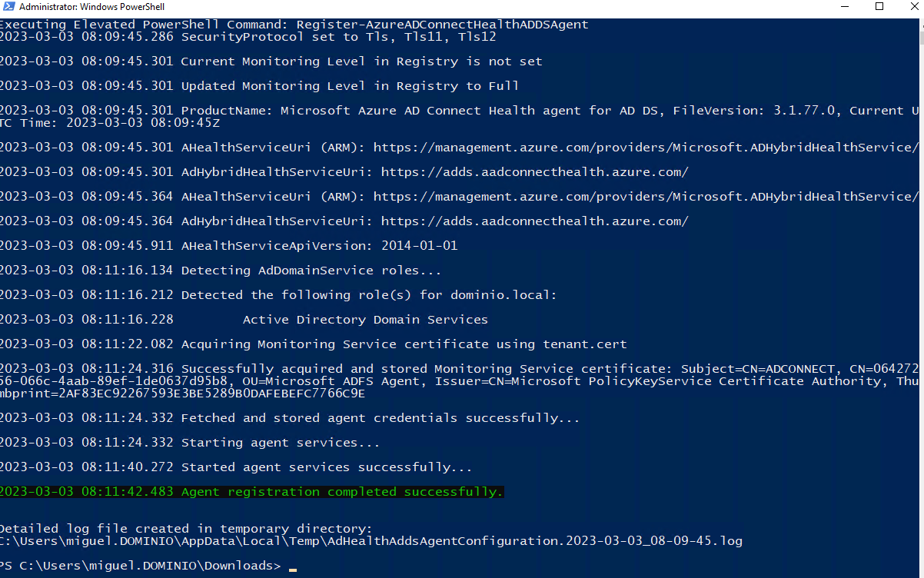This screenshot has width=924, height=578.
Task: Click the 'Updated Monitoring Level in Registry to Full' line
Action: point(350,86)
